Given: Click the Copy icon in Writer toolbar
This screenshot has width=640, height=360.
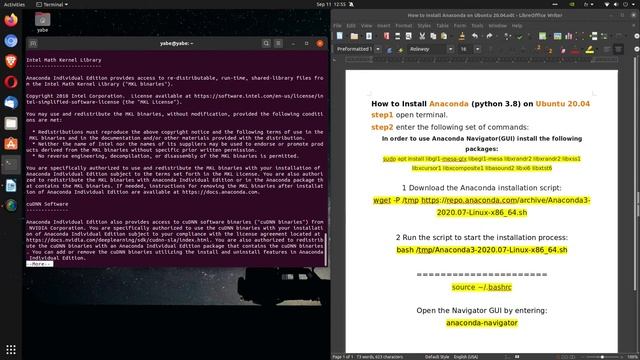Looking at the screenshot, I should 433,36.
